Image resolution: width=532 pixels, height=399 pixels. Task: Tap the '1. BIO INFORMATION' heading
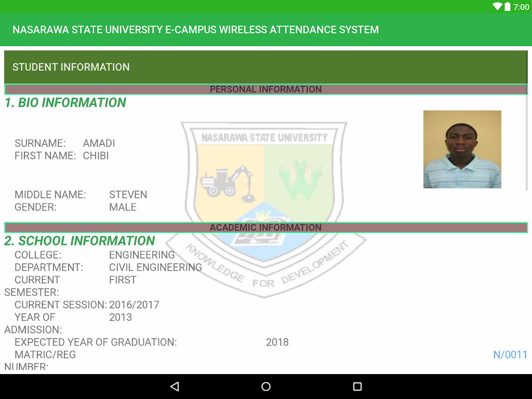65,102
